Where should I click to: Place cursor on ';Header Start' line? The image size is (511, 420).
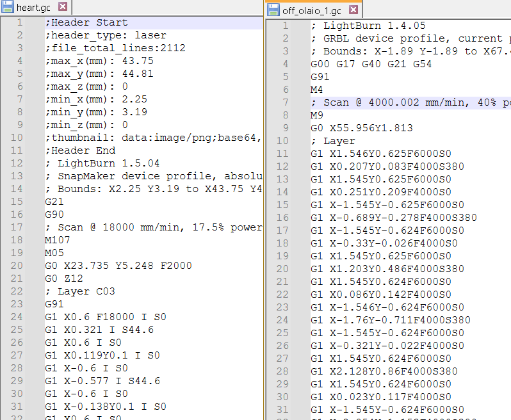coord(86,22)
